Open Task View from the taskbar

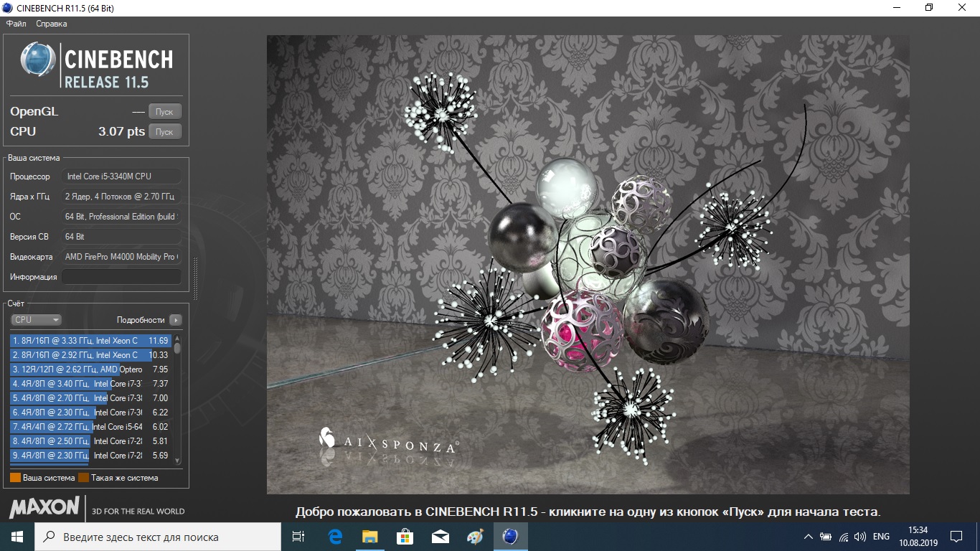click(x=299, y=537)
